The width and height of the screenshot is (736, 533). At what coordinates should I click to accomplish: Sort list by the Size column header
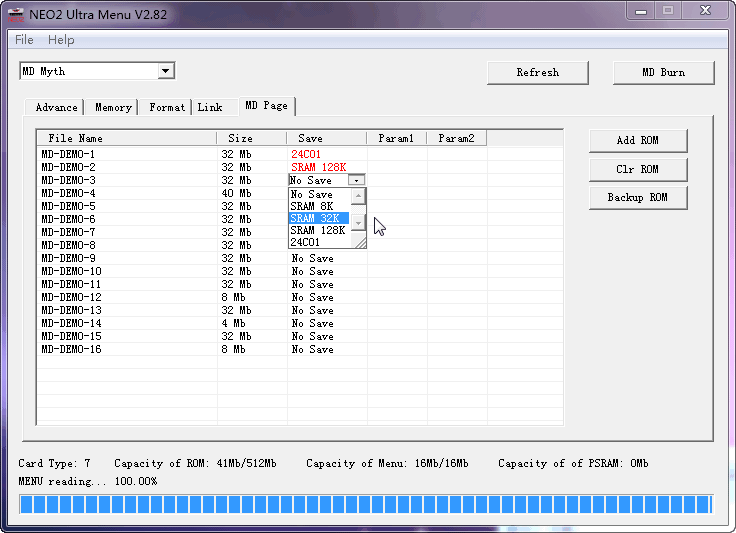[241, 138]
